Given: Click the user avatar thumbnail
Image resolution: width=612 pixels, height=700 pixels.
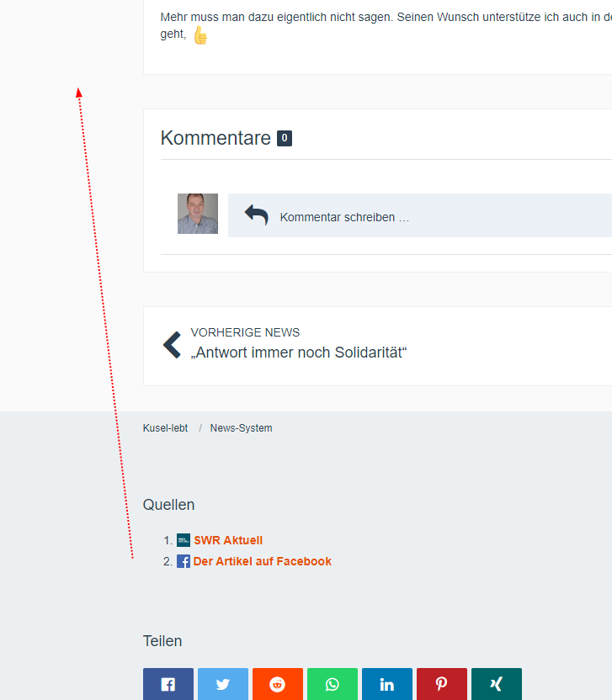Looking at the screenshot, I should coord(198,214).
